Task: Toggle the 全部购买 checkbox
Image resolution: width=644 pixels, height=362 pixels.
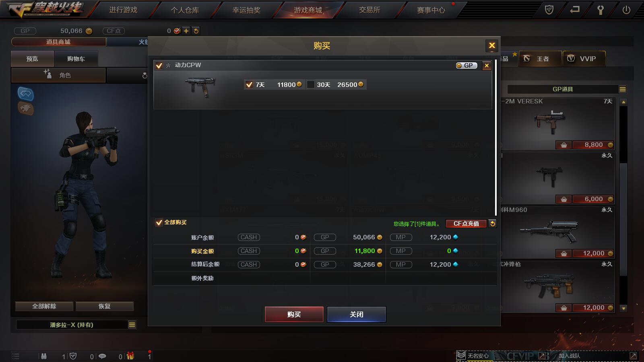Action: 159,222
